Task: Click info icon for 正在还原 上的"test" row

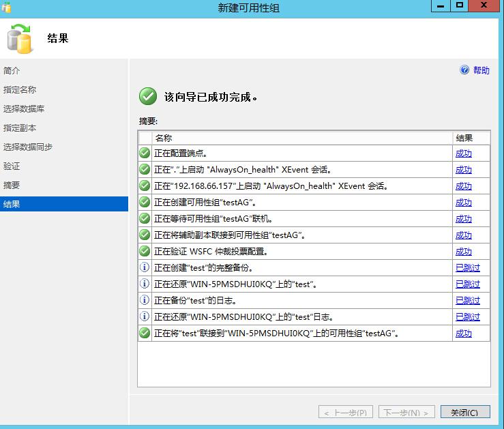Action: coord(145,284)
